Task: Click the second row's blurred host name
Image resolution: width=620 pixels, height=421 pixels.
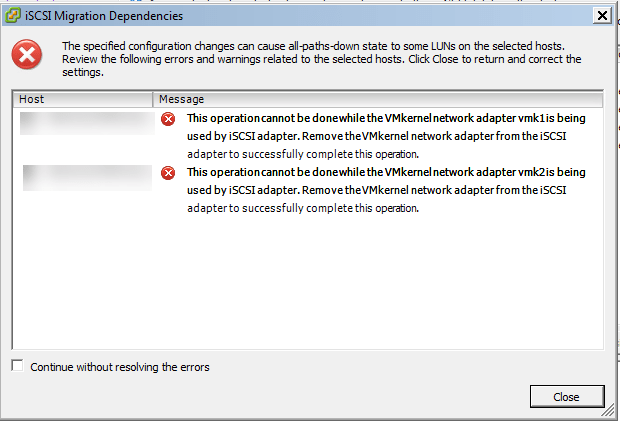Action: click(x=82, y=178)
